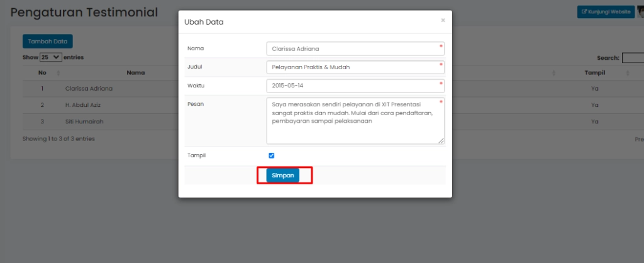Sort the table by Nama column

(136, 73)
